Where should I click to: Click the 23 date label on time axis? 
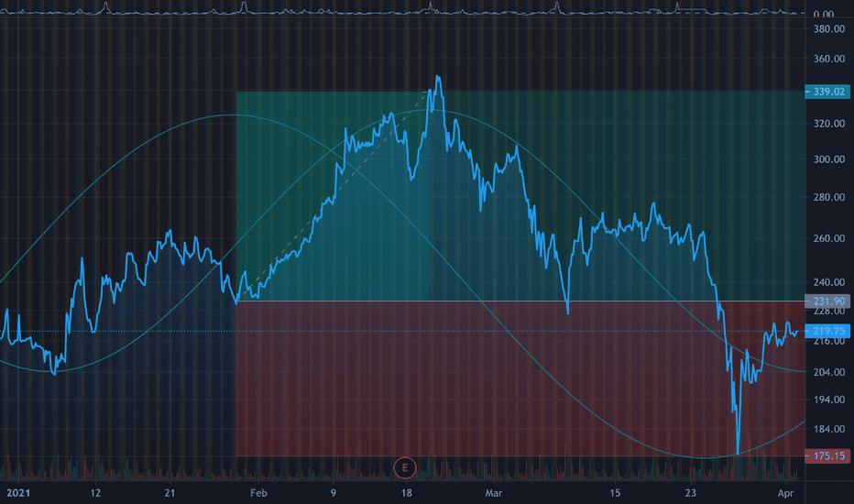pyautogui.click(x=691, y=493)
